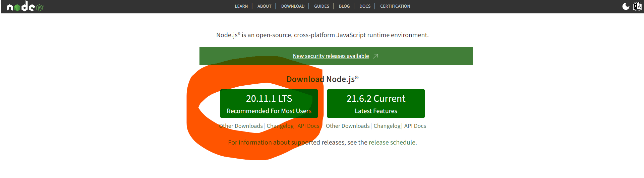Image resolution: width=644 pixels, height=178 pixels.
Task: Click the arrow icon beside the security releases link
Action: [x=375, y=56]
